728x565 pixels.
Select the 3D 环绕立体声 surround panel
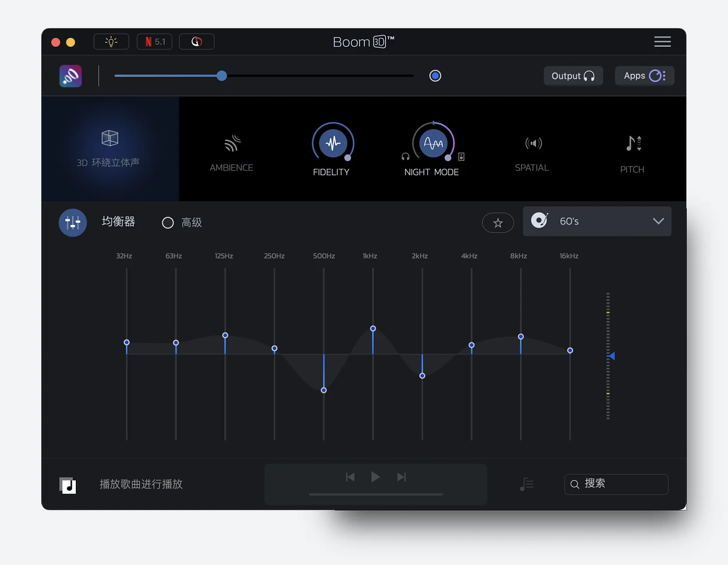[110, 149]
